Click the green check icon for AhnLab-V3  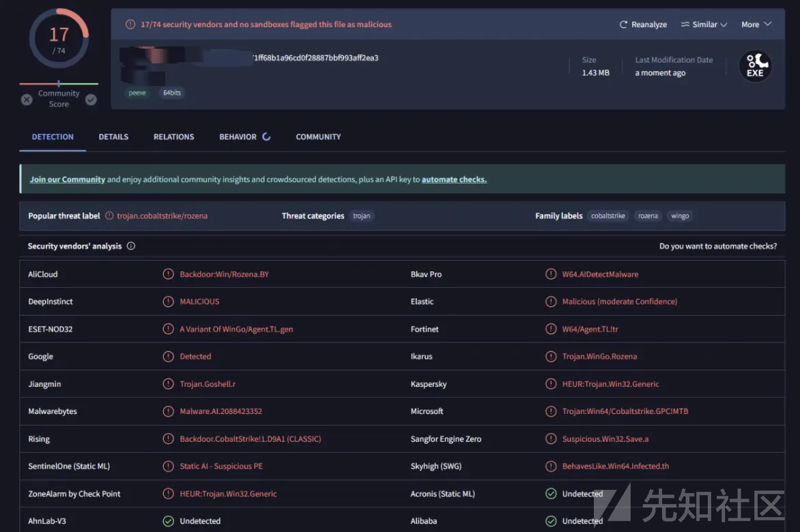pyautogui.click(x=169, y=521)
